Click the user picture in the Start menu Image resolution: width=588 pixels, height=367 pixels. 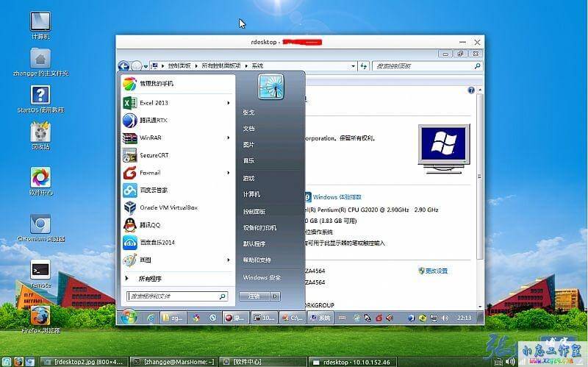[x=270, y=86]
